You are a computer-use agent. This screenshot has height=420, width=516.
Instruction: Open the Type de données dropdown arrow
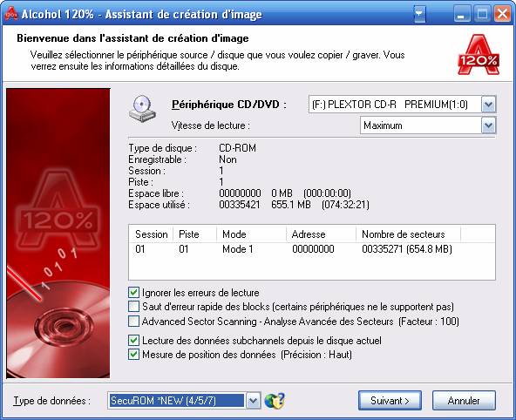click(253, 401)
